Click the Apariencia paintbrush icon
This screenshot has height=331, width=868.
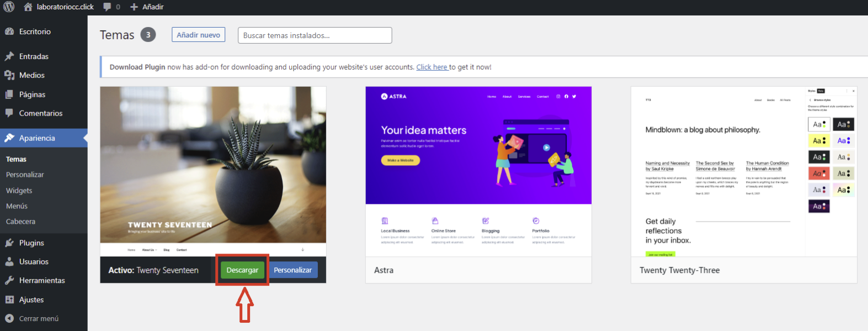point(9,138)
